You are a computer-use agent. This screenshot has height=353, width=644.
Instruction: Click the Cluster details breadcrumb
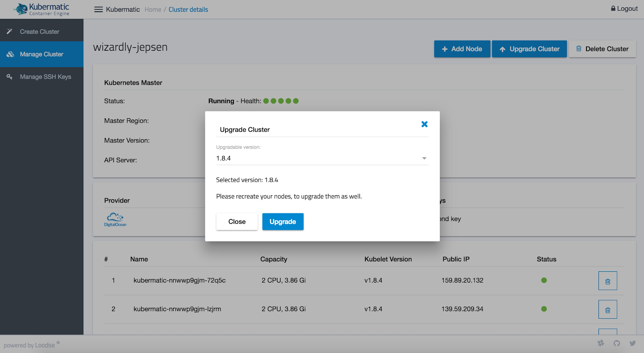(188, 10)
